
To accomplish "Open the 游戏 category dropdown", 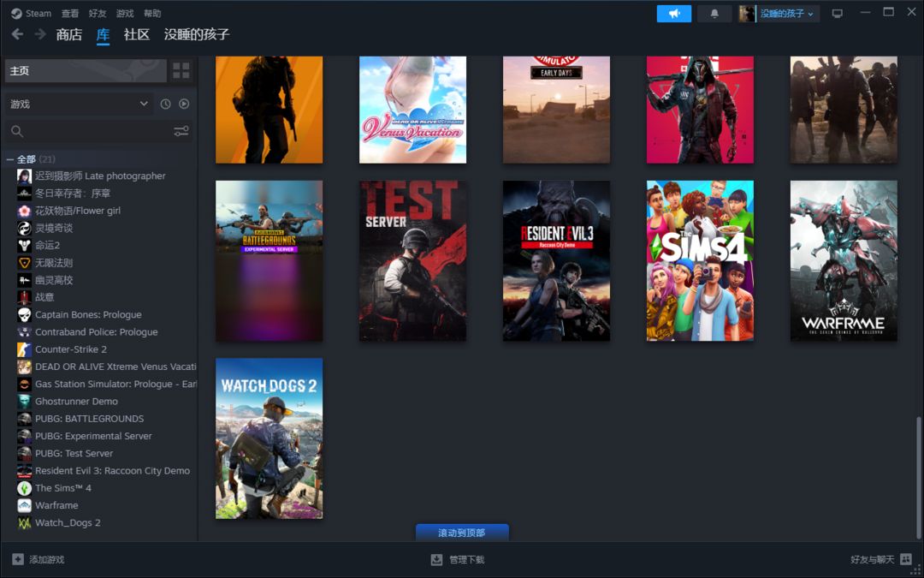I will point(79,104).
